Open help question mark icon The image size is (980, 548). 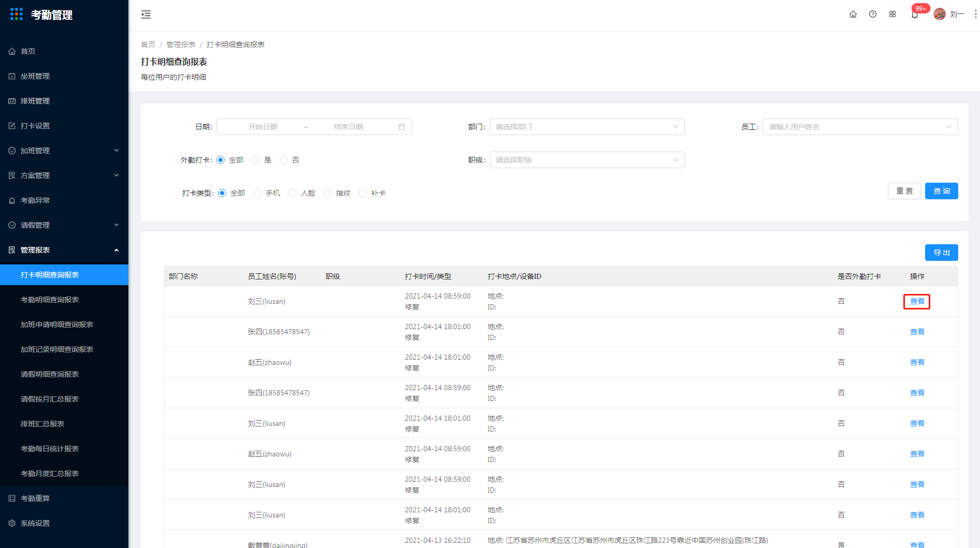[873, 14]
